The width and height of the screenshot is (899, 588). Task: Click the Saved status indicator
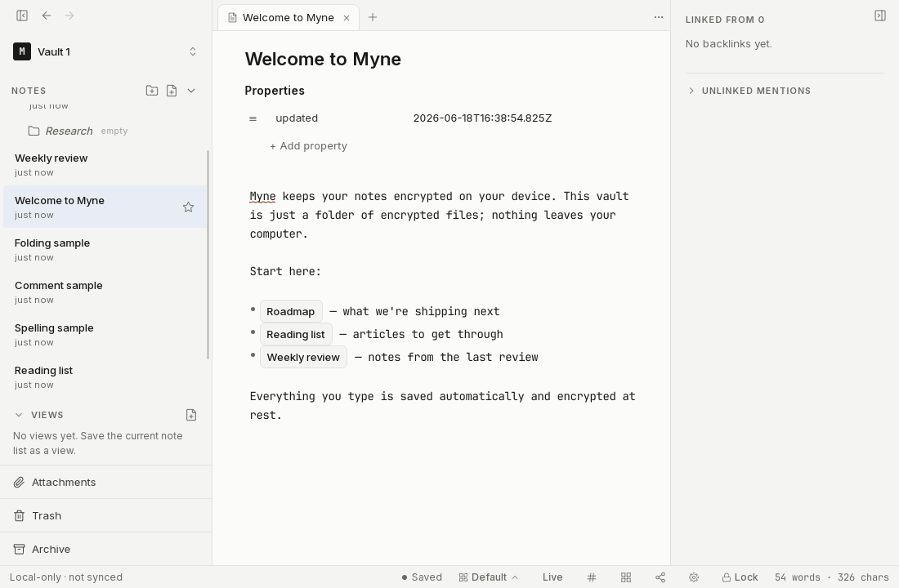point(422,577)
